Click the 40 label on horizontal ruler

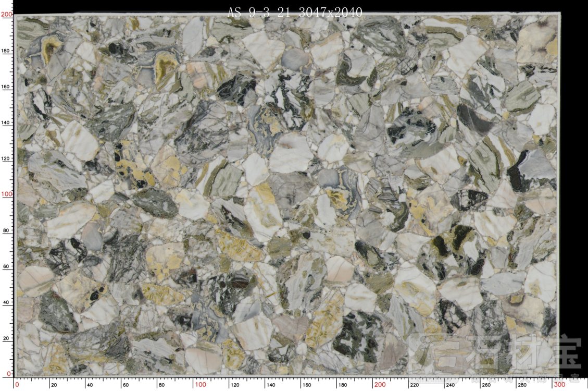click(90, 385)
